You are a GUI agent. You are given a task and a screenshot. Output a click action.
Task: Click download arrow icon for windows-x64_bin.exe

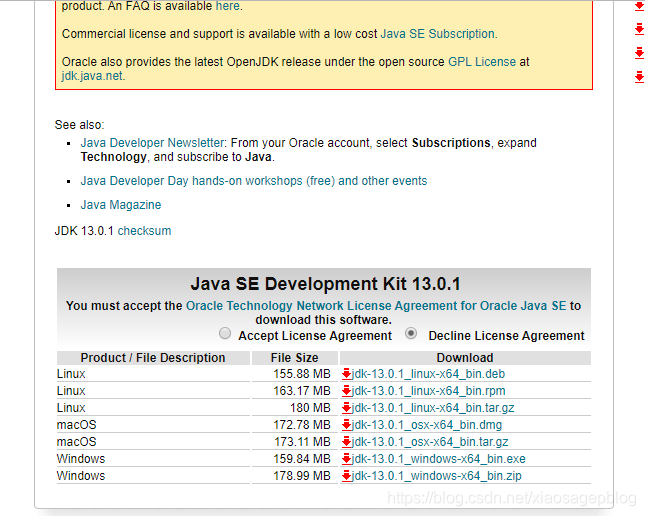(x=346, y=459)
